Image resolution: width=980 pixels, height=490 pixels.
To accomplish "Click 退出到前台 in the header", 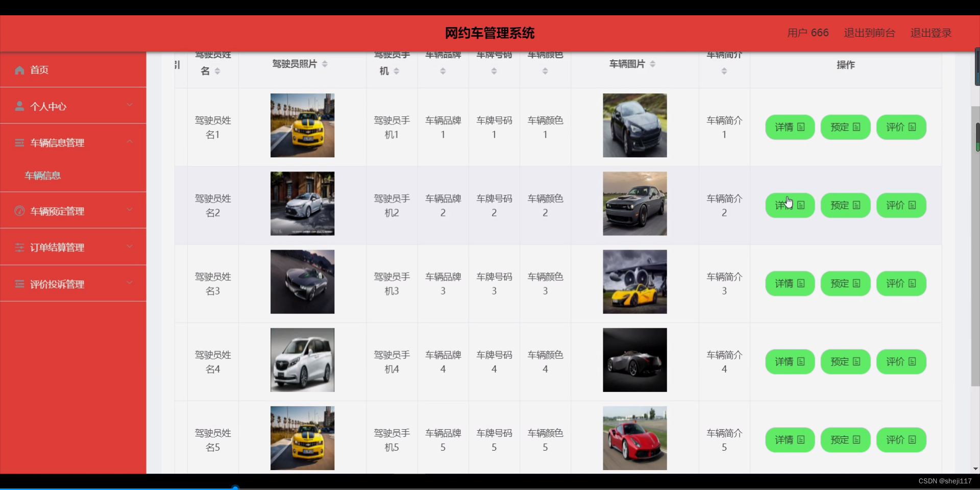I will (869, 33).
